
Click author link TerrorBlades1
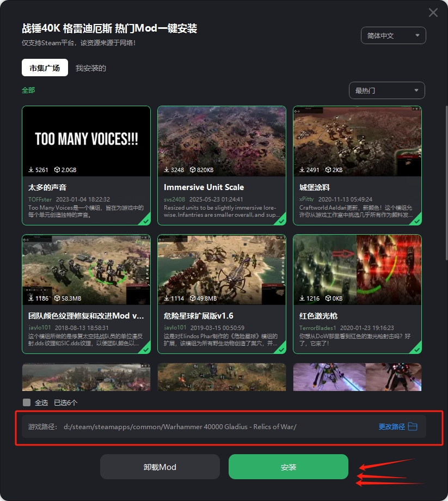click(317, 328)
